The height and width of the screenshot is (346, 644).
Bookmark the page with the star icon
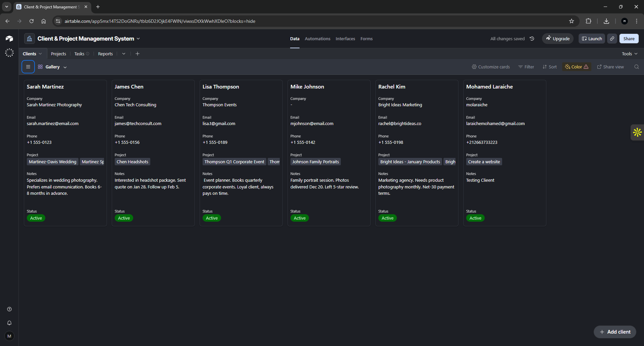point(572,21)
